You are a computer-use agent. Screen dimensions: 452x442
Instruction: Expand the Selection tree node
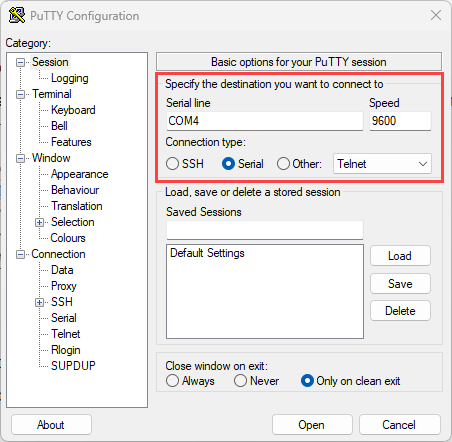pos(39,222)
